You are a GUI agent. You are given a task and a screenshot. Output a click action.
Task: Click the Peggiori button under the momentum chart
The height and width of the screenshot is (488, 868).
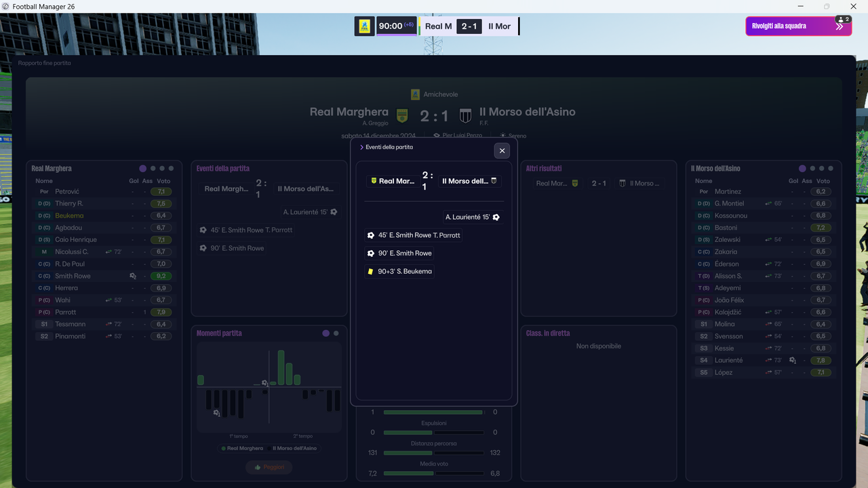click(x=269, y=467)
